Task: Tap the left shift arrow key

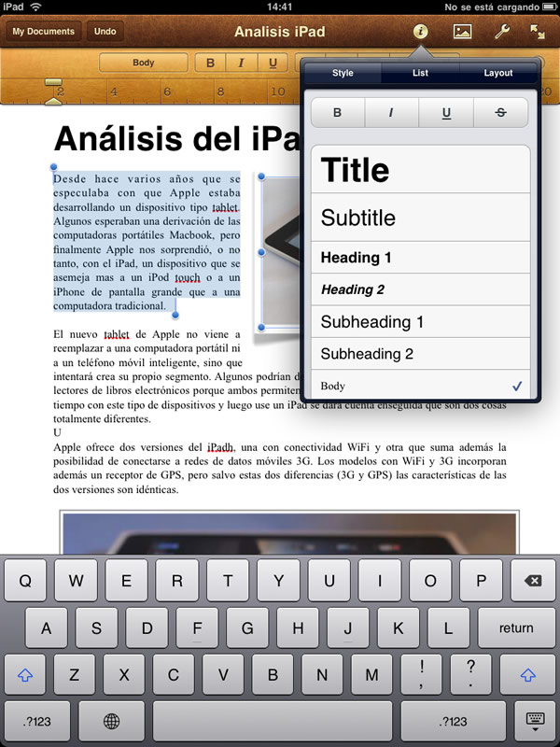Action: (x=25, y=674)
